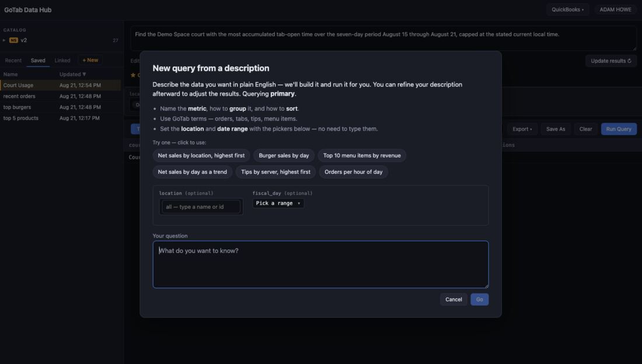Sort by the Updated column arrow
642x364 pixels.
85,74
